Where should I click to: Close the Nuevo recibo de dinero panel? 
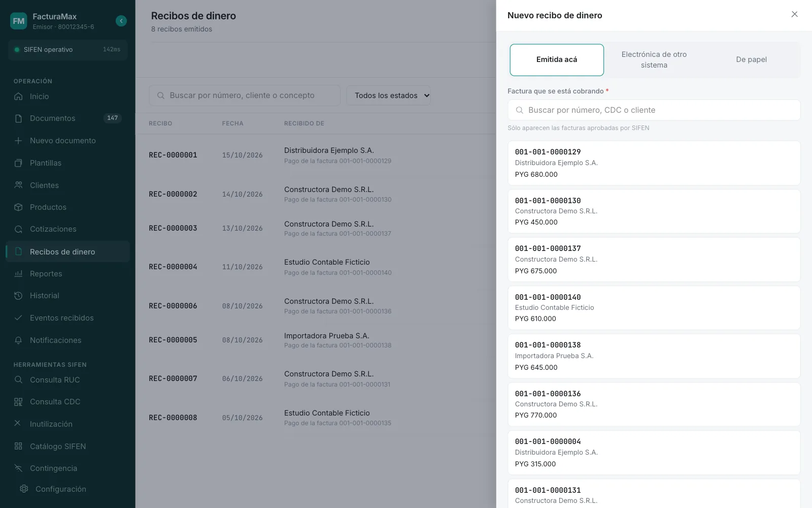[x=794, y=14]
